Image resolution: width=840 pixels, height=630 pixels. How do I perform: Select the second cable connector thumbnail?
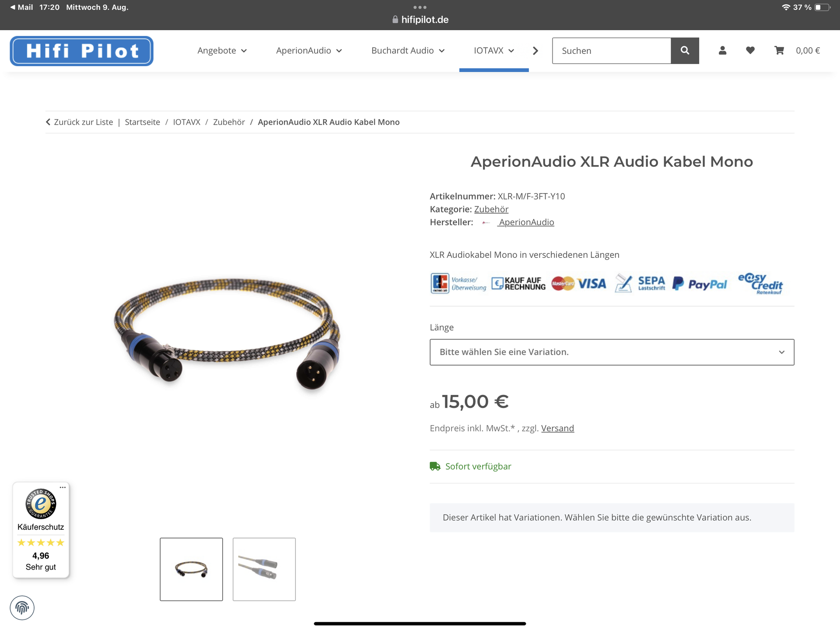point(264,569)
